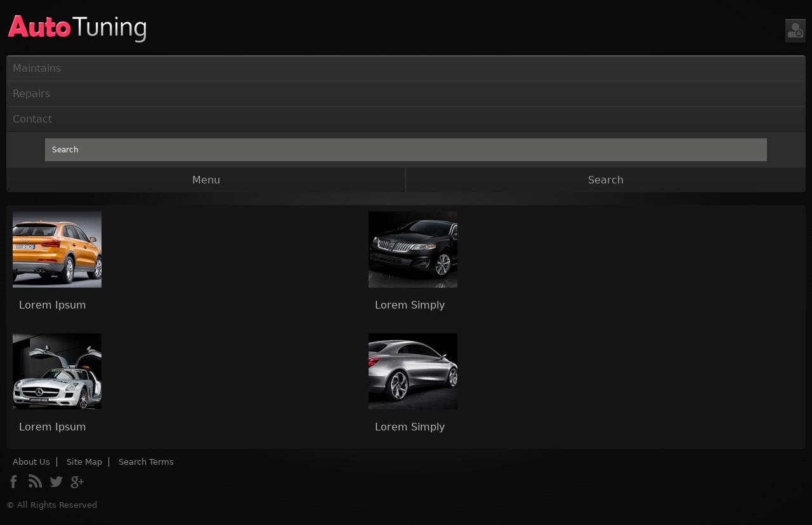Open the Twitter social icon
Screen dimensions: 812x525
(56, 482)
